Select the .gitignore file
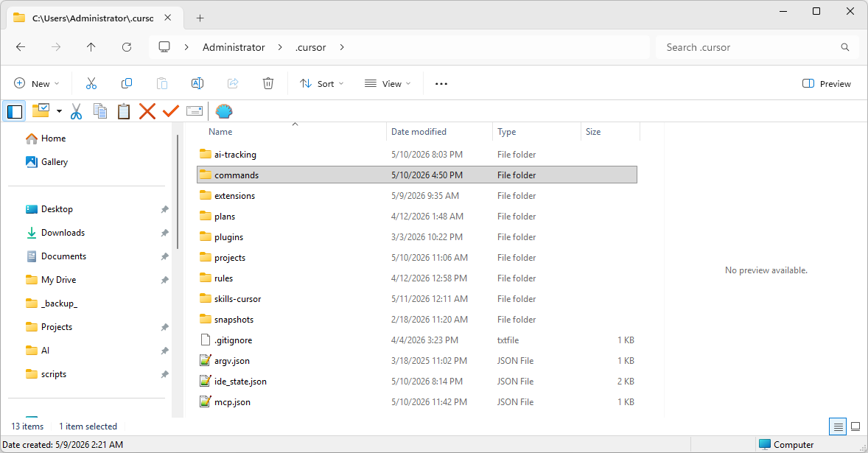The width and height of the screenshot is (868, 453). (417, 340)
